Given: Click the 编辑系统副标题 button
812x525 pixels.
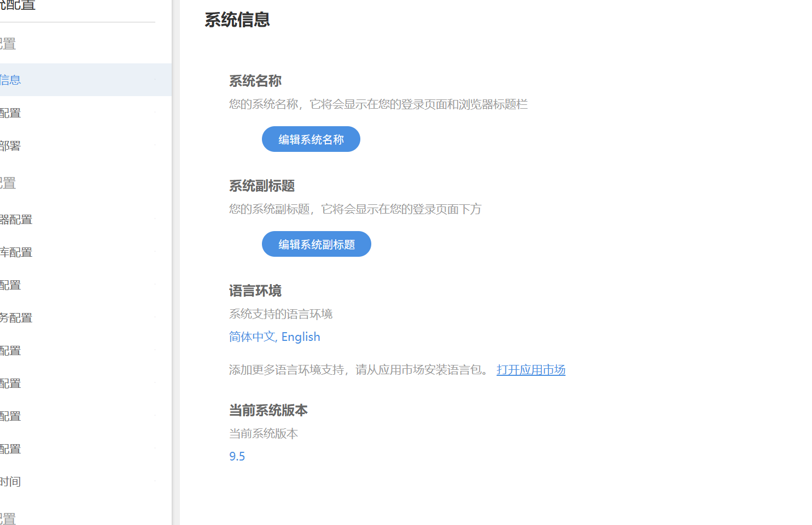Looking at the screenshot, I should click(316, 244).
